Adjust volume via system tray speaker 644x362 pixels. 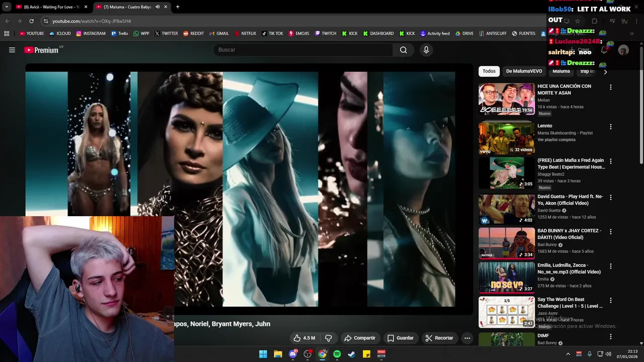608,354
